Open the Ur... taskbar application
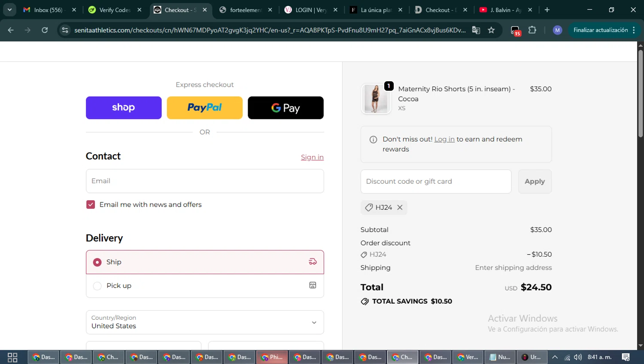This screenshot has width=644, height=364. click(532, 357)
